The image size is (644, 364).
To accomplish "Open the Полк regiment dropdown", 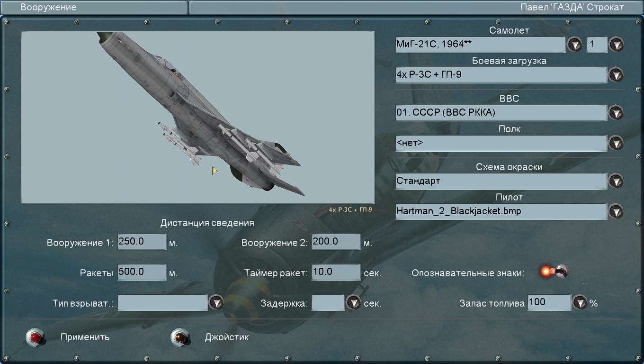I will point(616,143).
